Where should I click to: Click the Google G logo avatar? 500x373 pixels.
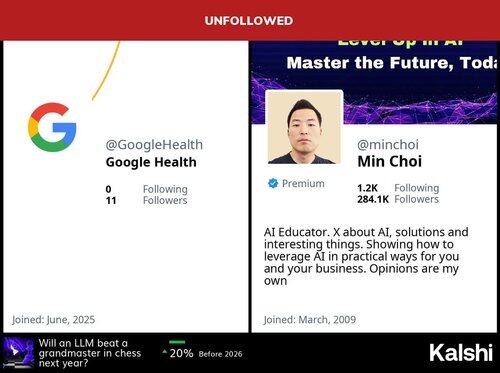[x=52, y=127]
